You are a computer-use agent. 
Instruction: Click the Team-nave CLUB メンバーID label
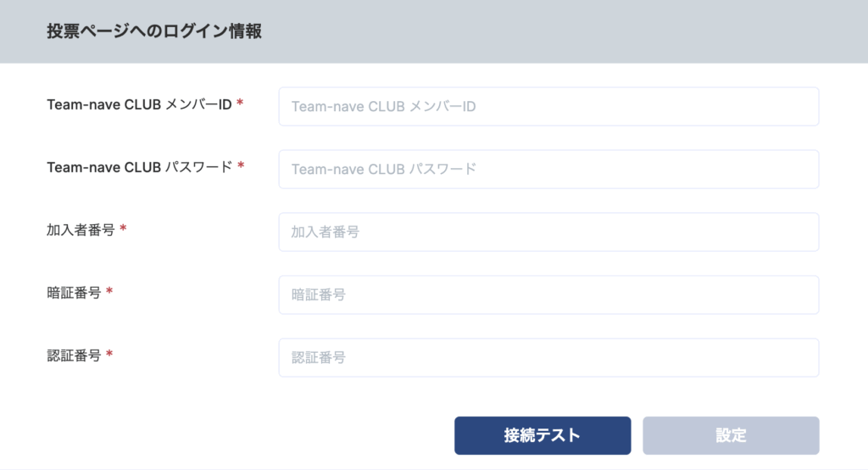pyautogui.click(x=139, y=104)
